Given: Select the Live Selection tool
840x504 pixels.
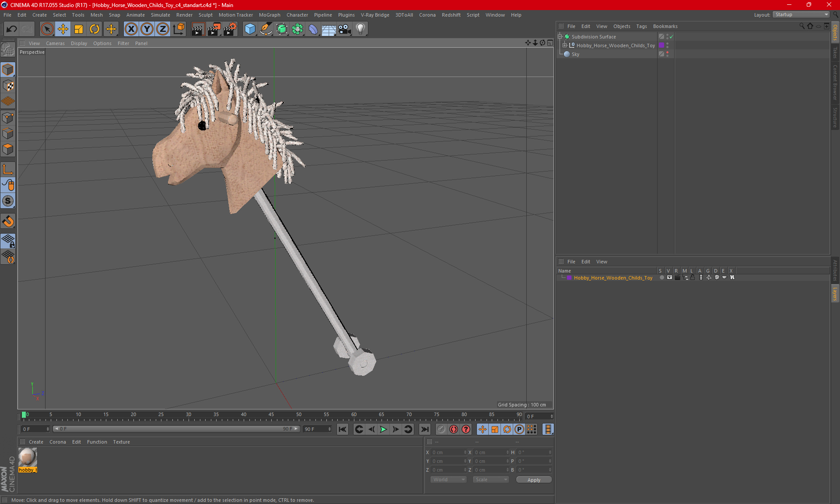Looking at the screenshot, I should (47, 29).
